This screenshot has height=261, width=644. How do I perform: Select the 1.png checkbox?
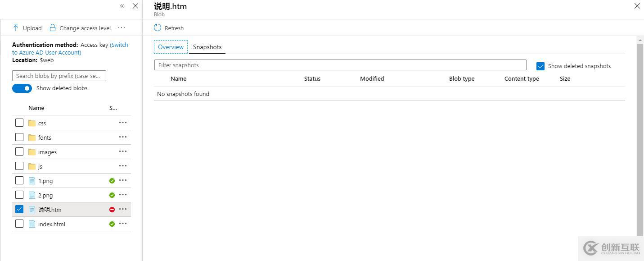[19, 180]
